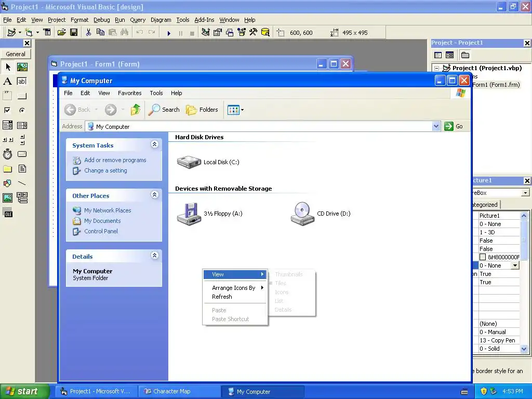Open dropdown of selected 0 - None property

515,265
